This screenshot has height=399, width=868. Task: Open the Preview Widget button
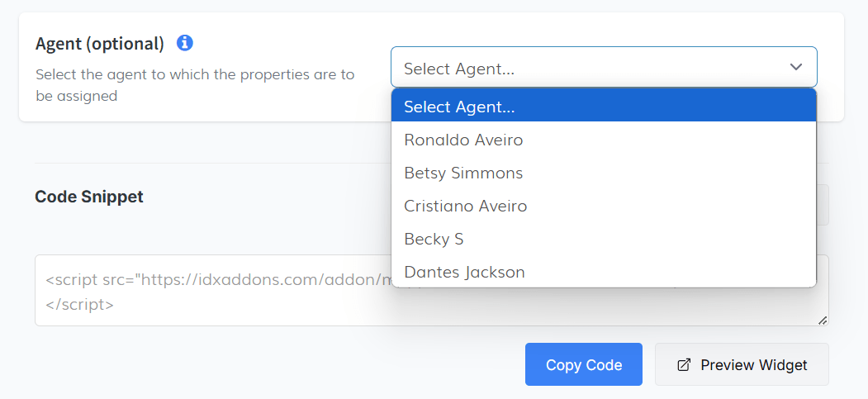click(742, 364)
